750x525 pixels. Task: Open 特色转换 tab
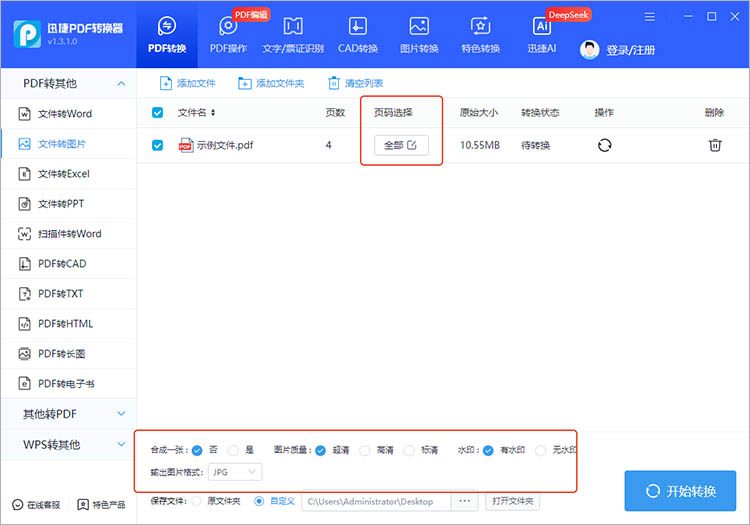pyautogui.click(x=480, y=35)
